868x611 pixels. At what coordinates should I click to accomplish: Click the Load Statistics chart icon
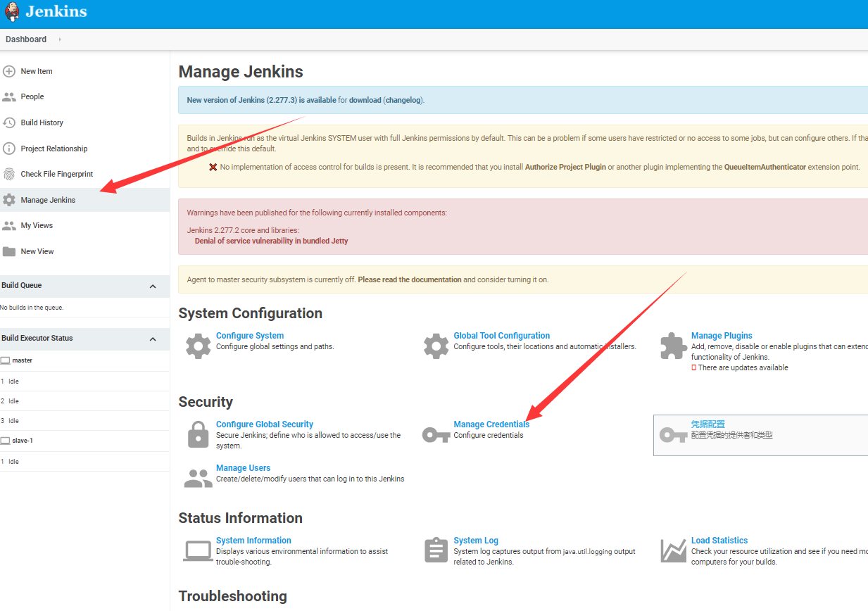(674, 550)
